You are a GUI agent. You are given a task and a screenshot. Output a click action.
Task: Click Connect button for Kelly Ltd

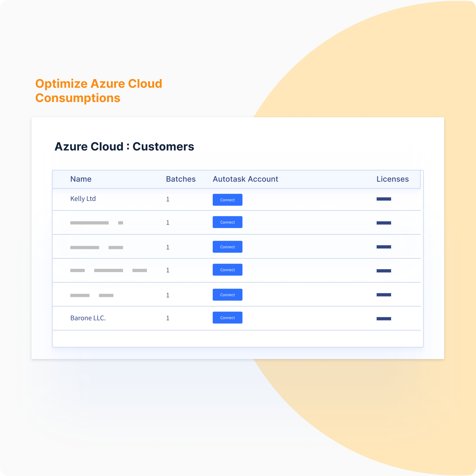click(x=227, y=200)
